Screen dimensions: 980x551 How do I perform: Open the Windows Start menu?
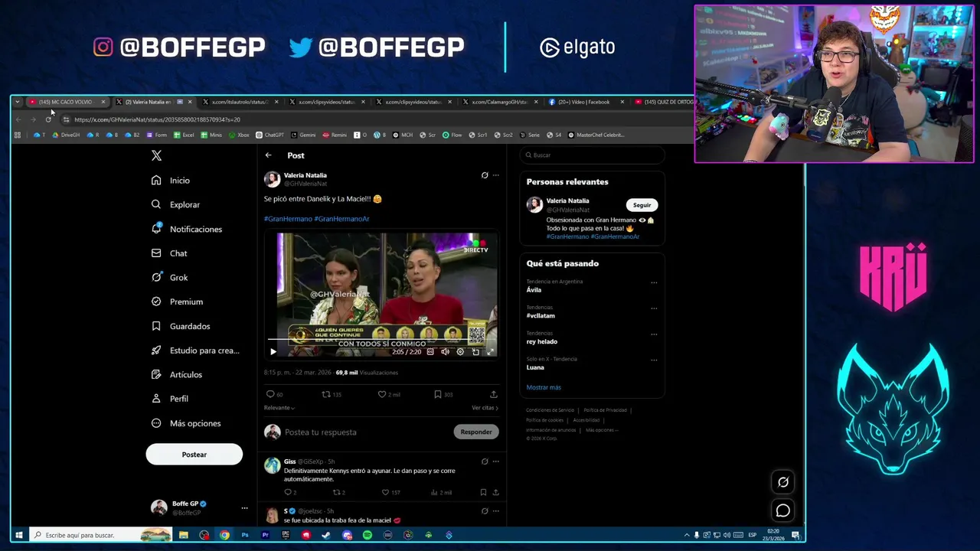19,535
